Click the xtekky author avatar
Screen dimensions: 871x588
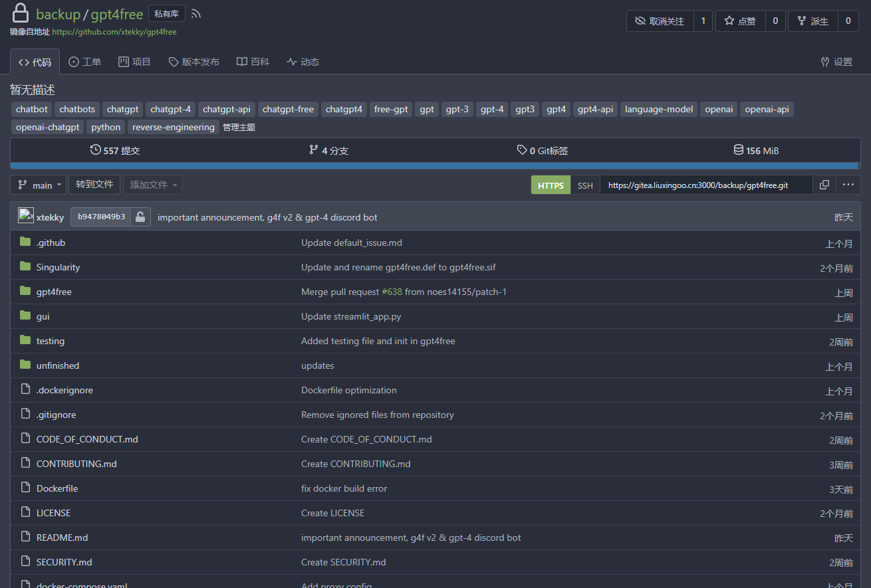[26, 217]
